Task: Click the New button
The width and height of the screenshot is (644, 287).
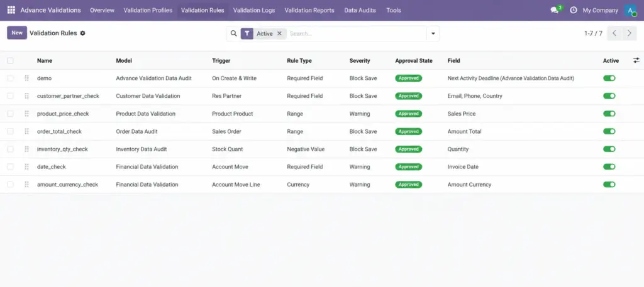Action: click(17, 33)
